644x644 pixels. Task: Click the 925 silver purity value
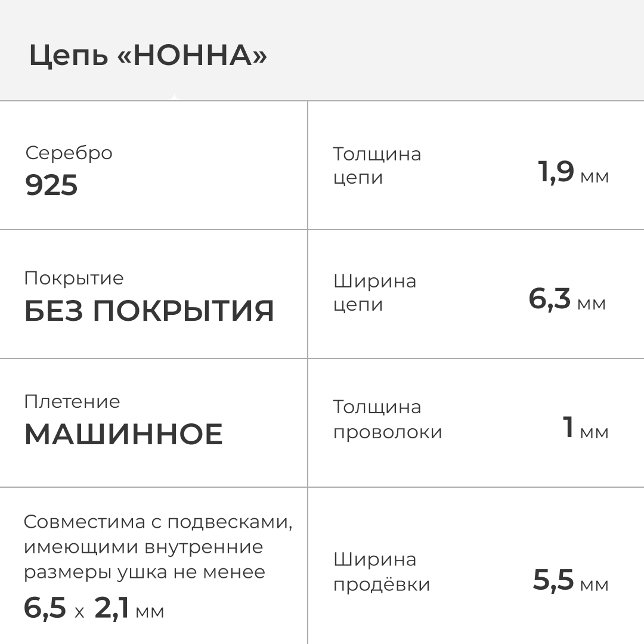[51, 185]
